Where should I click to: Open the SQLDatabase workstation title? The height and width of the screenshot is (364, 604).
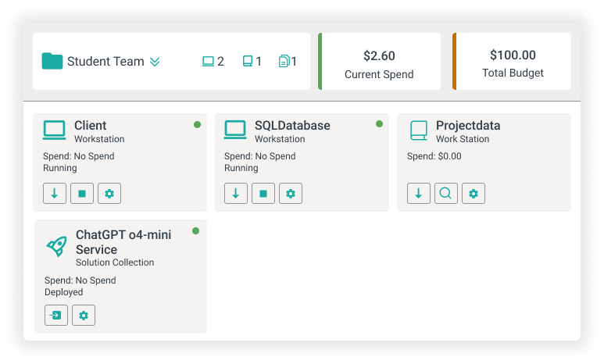[292, 126]
